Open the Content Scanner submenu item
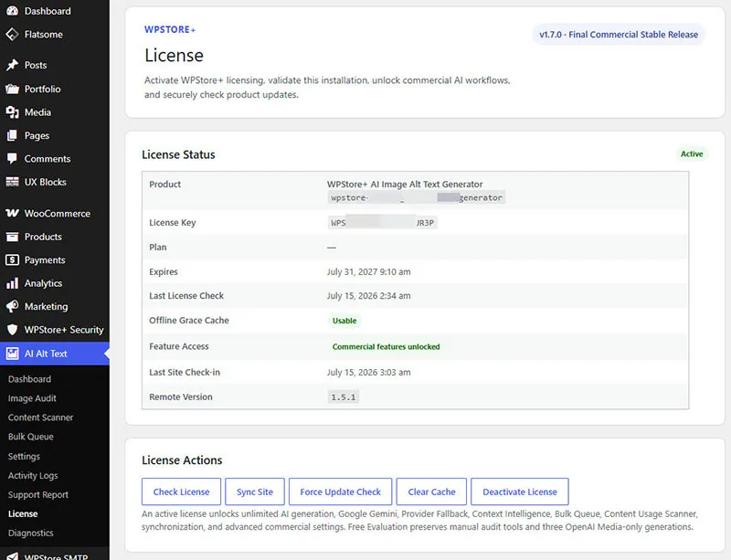The image size is (731, 560). (x=40, y=417)
